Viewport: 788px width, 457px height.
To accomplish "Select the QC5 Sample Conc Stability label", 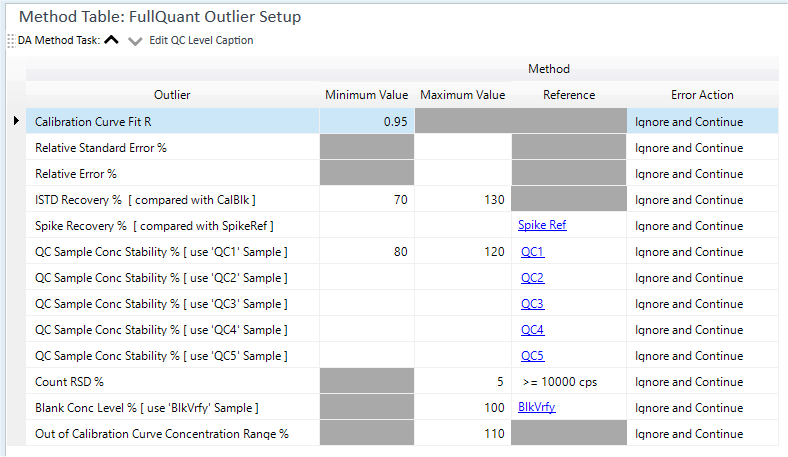I will 161,356.
